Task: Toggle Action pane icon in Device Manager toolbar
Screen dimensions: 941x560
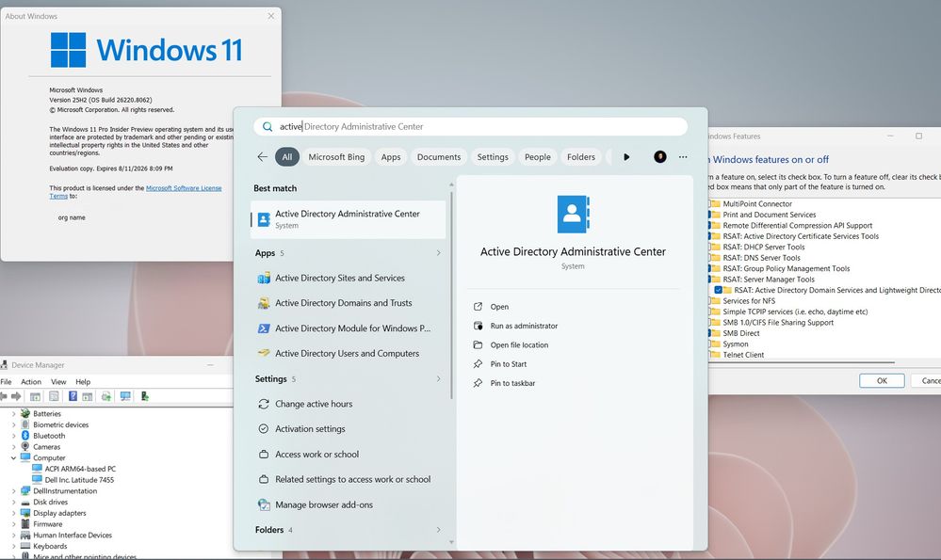Action: (88, 396)
